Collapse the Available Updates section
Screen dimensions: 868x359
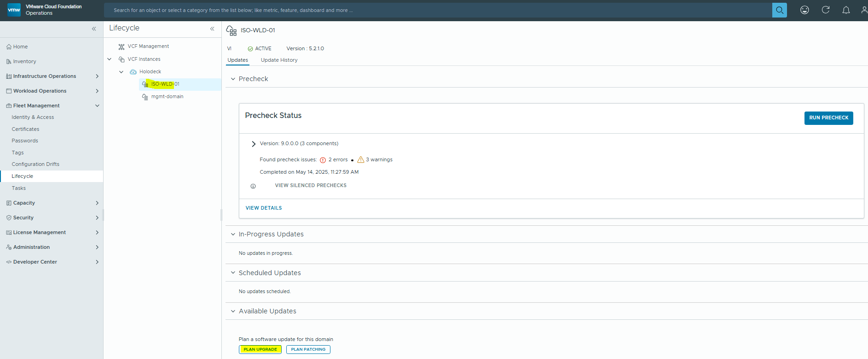(233, 312)
